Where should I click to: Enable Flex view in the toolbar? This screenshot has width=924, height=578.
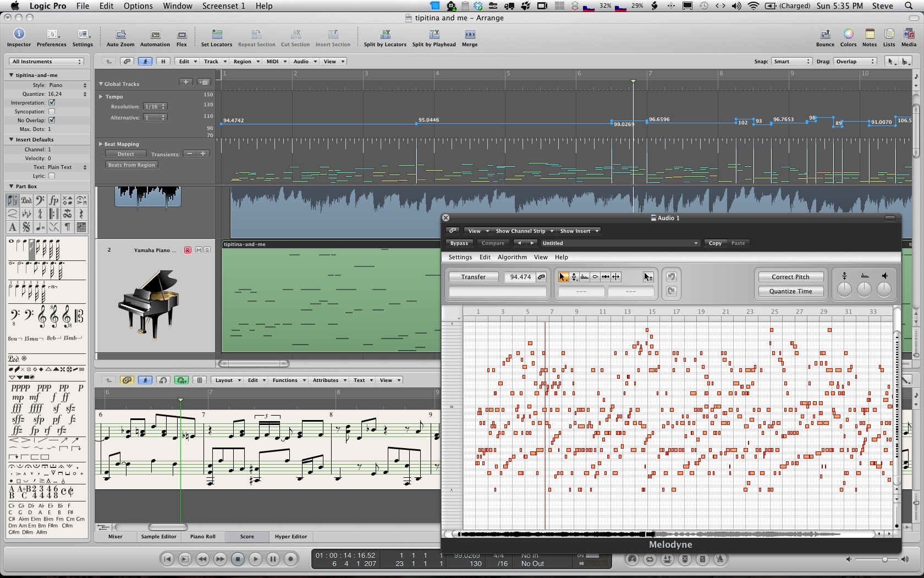[182, 37]
